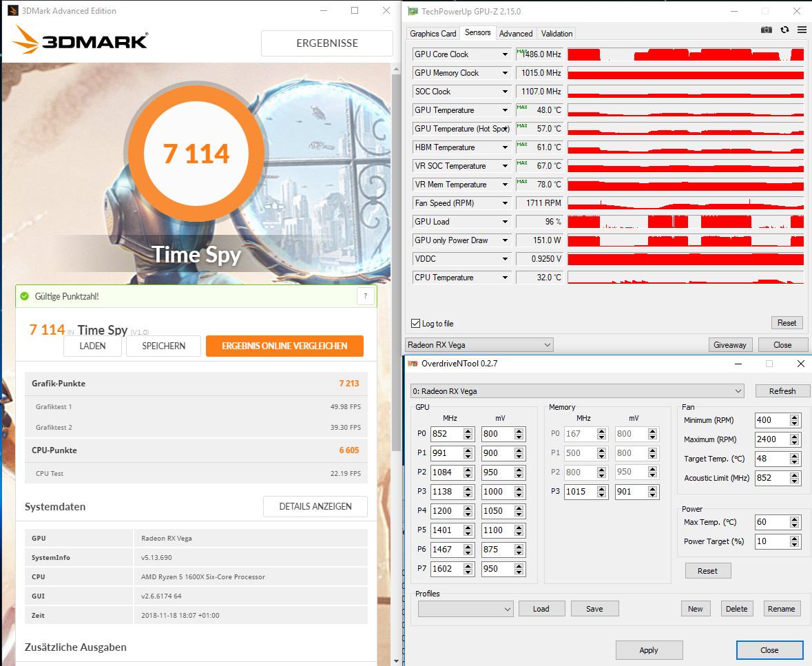Click SPEICHERN button

[x=164, y=346]
